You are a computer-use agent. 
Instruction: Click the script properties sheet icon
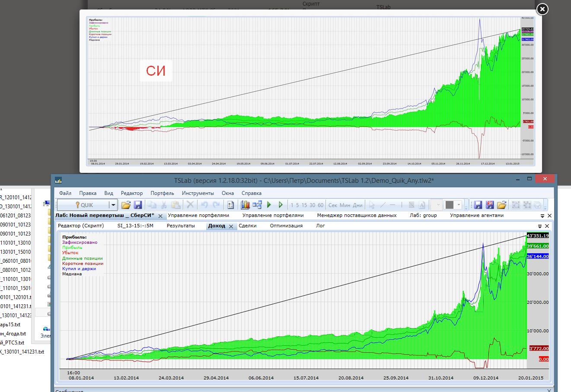click(231, 205)
